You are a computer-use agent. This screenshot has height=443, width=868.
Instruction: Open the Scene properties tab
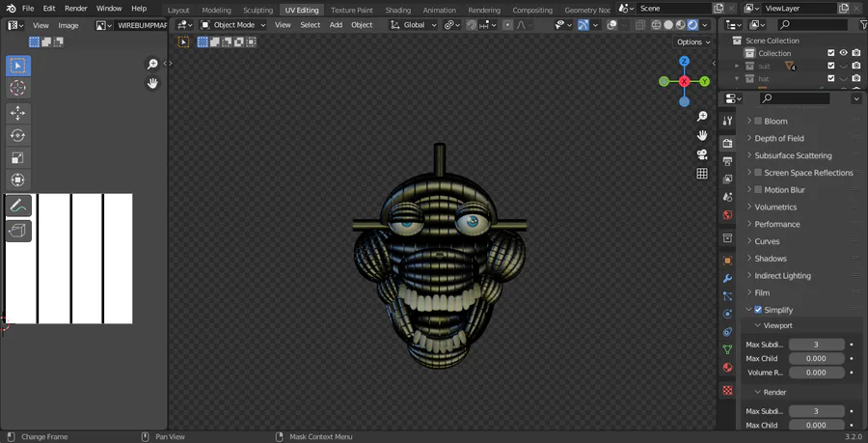pyautogui.click(x=727, y=197)
